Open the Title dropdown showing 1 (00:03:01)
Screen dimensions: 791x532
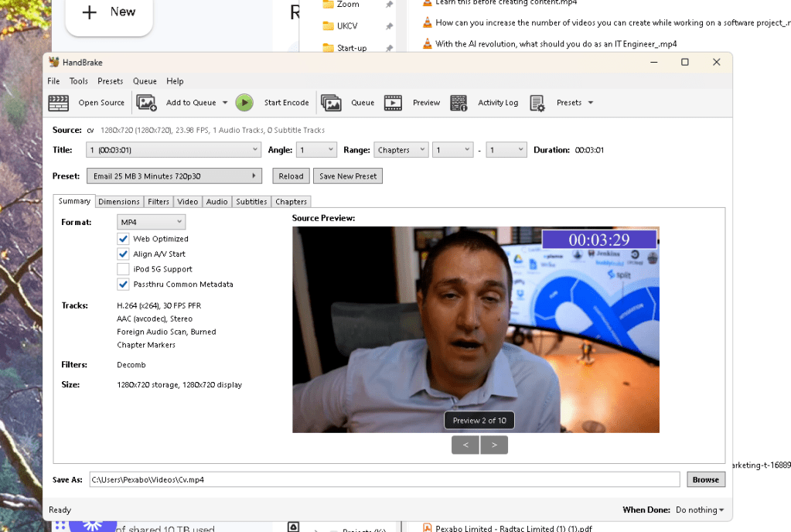(173, 150)
